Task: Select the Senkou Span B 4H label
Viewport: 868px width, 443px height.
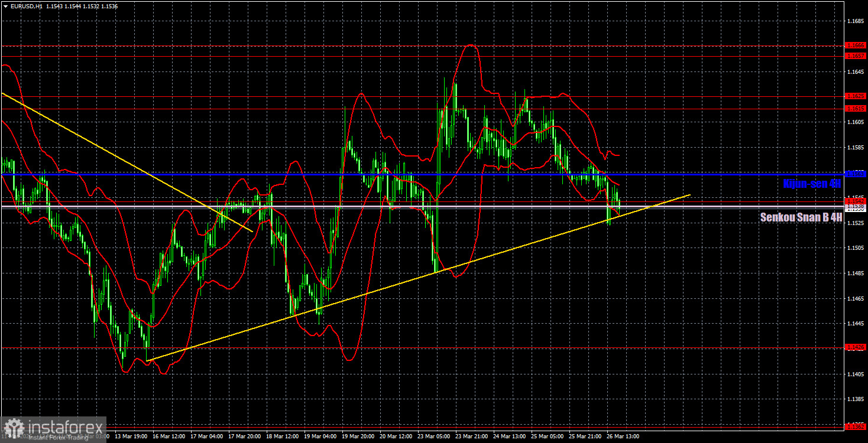Action: pyautogui.click(x=801, y=217)
